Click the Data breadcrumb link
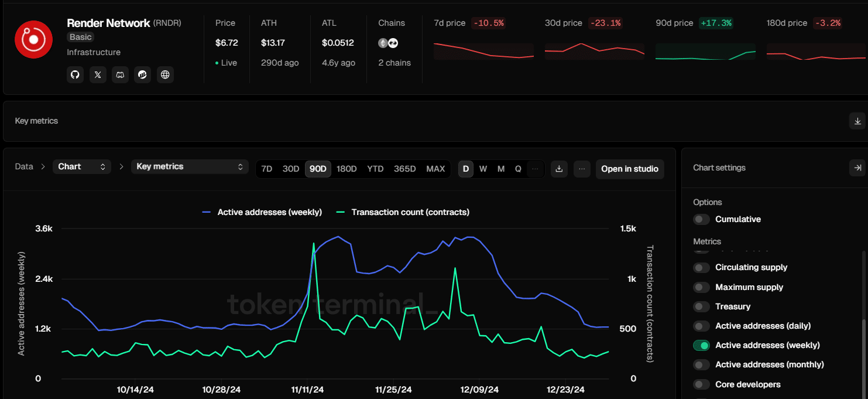 point(24,166)
